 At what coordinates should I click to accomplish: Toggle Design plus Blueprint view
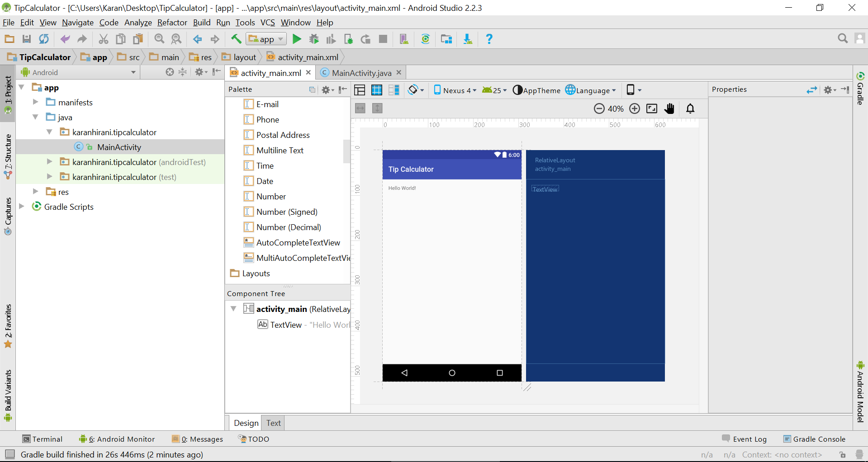(394, 90)
